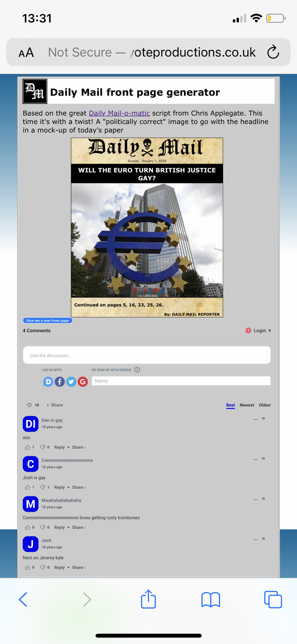The image size is (297, 644).
Task: Upvote the 'oioi' comment by Dan is gay
Action: [27, 447]
